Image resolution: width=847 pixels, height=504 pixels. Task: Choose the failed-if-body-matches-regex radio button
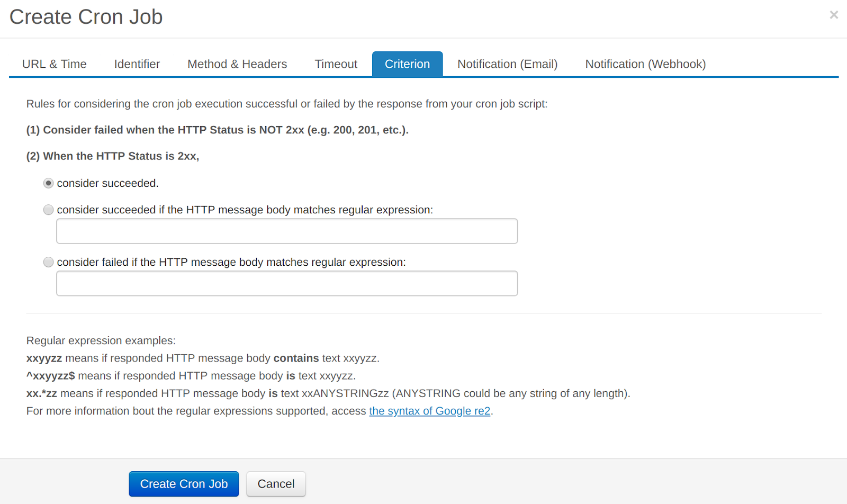(48, 262)
